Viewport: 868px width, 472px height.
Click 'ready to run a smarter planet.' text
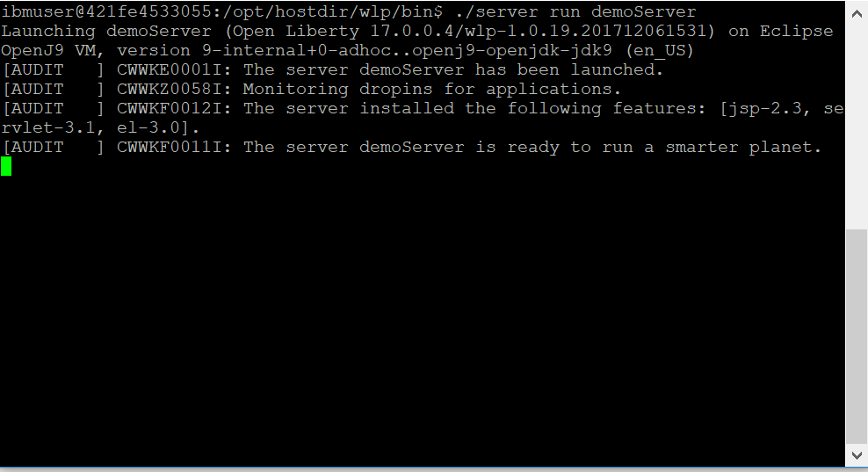pyautogui.click(x=664, y=148)
